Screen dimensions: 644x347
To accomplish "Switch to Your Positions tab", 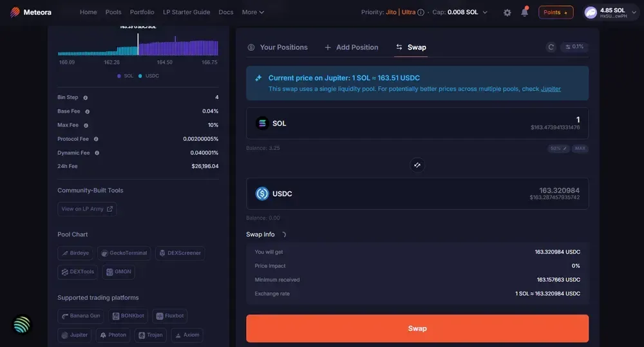I will click(x=278, y=47).
